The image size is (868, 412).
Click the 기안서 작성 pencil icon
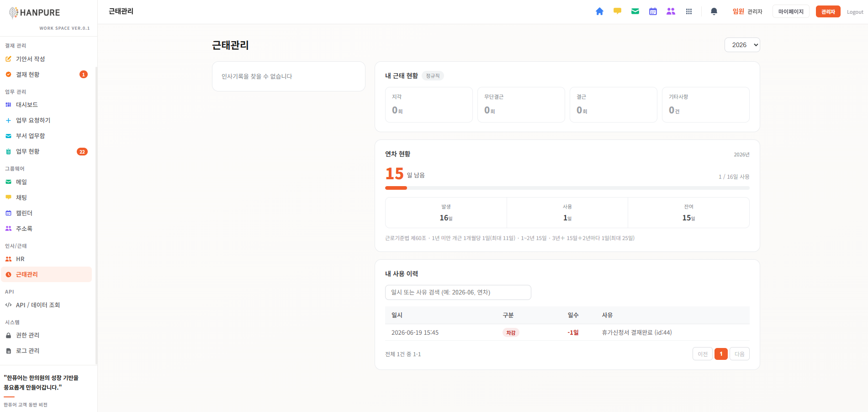pos(8,59)
